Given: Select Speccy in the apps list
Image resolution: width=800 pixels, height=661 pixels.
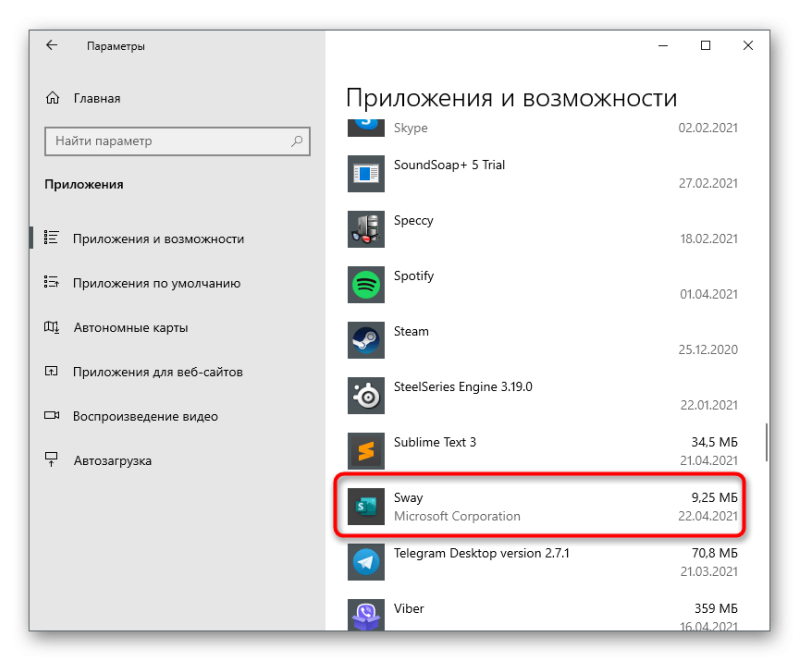Looking at the screenshot, I should point(413,221).
